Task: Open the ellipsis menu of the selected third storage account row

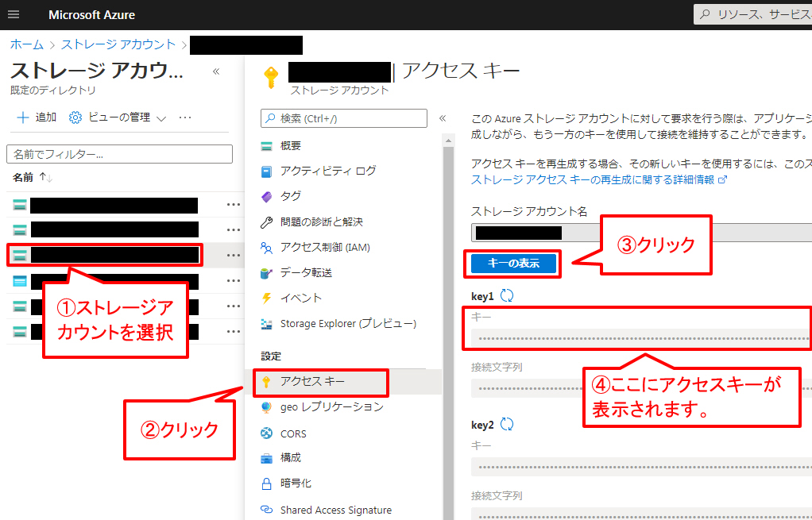Action: pos(234,255)
